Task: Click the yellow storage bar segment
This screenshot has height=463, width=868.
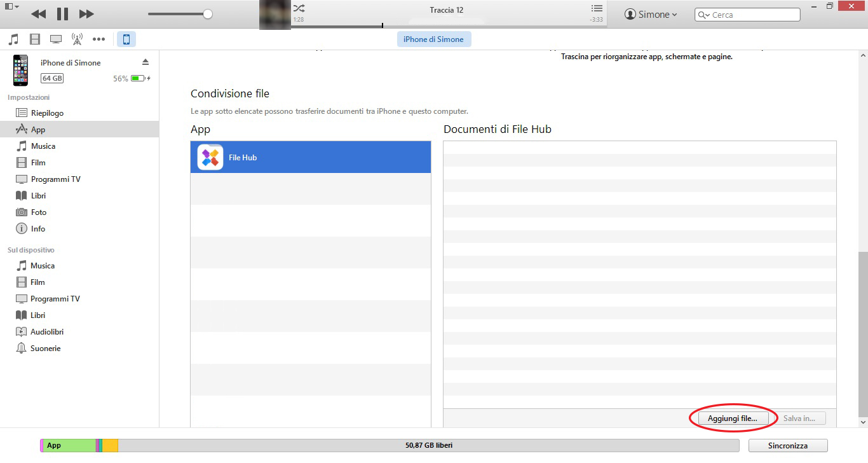Action: coord(110,445)
